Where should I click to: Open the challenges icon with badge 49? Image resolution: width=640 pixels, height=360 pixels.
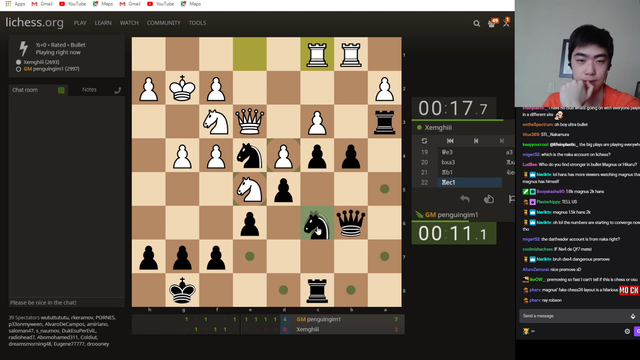(492, 23)
